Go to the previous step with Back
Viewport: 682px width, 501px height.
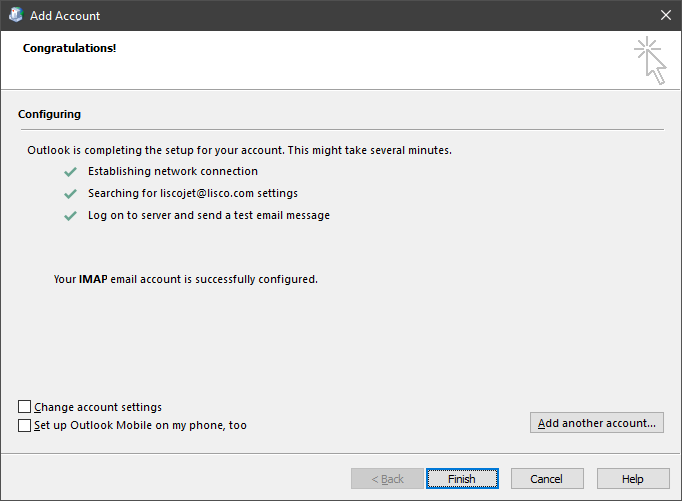coord(388,479)
